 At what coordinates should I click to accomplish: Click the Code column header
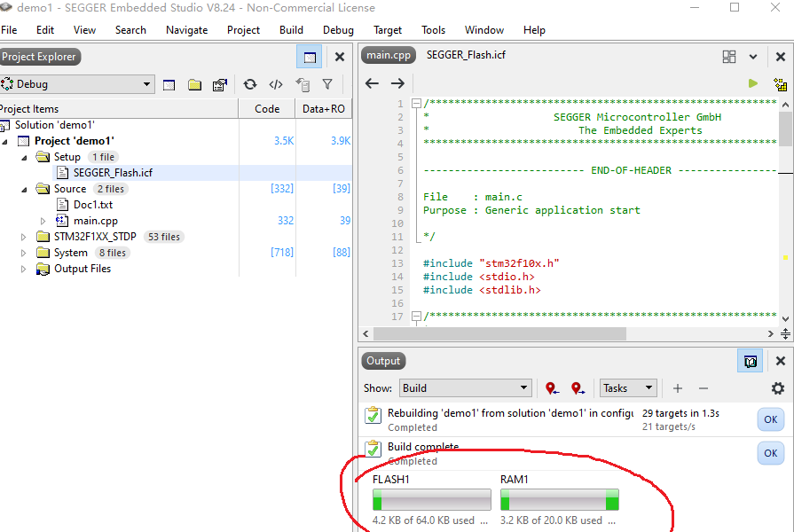tap(267, 109)
